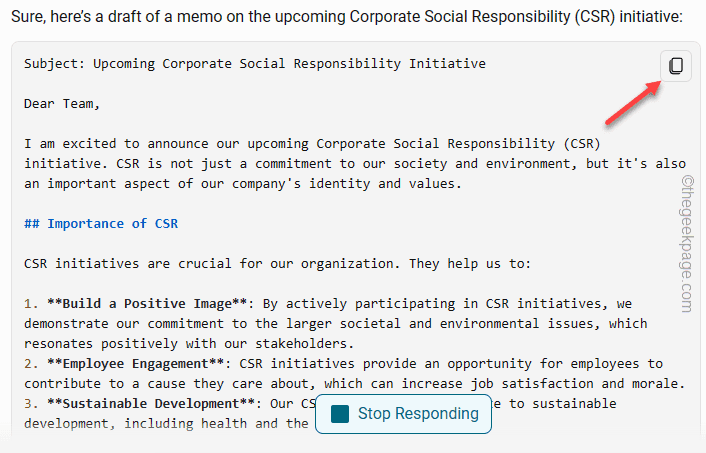Click the thegeekpage.com watermark text

[686, 240]
